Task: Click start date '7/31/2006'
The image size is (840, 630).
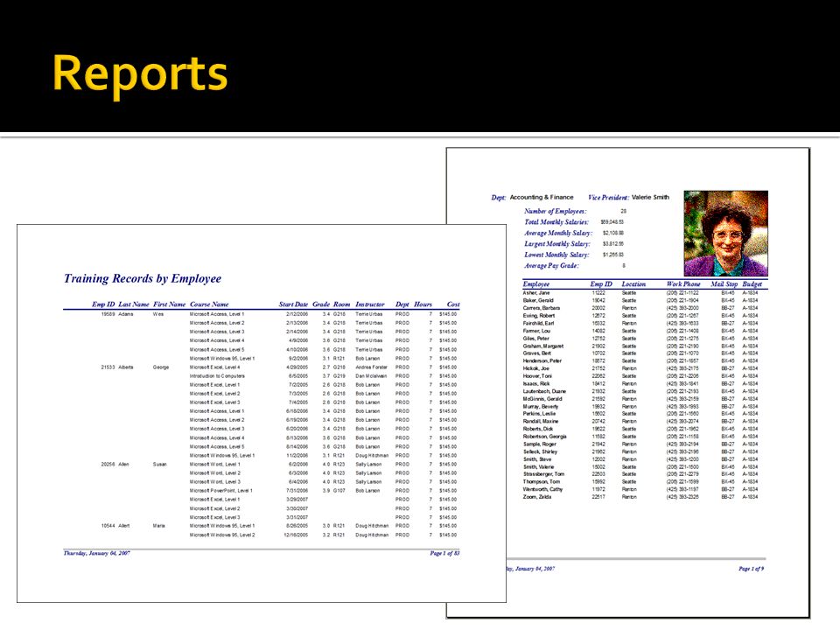Action: point(297,491)
